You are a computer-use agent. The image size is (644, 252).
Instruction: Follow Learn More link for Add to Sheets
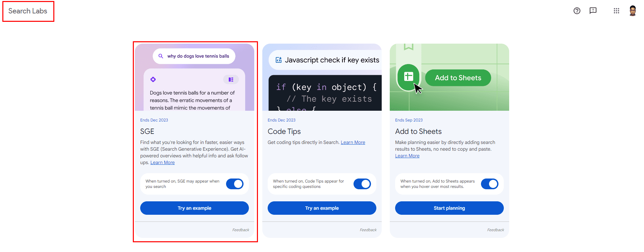[407, 156]
